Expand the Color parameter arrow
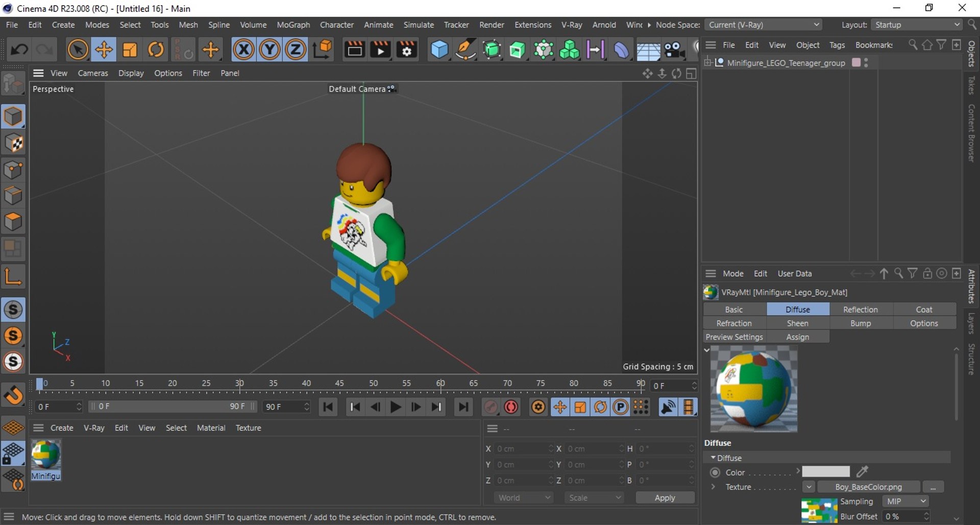980x525 pixels. pos(798,471)
